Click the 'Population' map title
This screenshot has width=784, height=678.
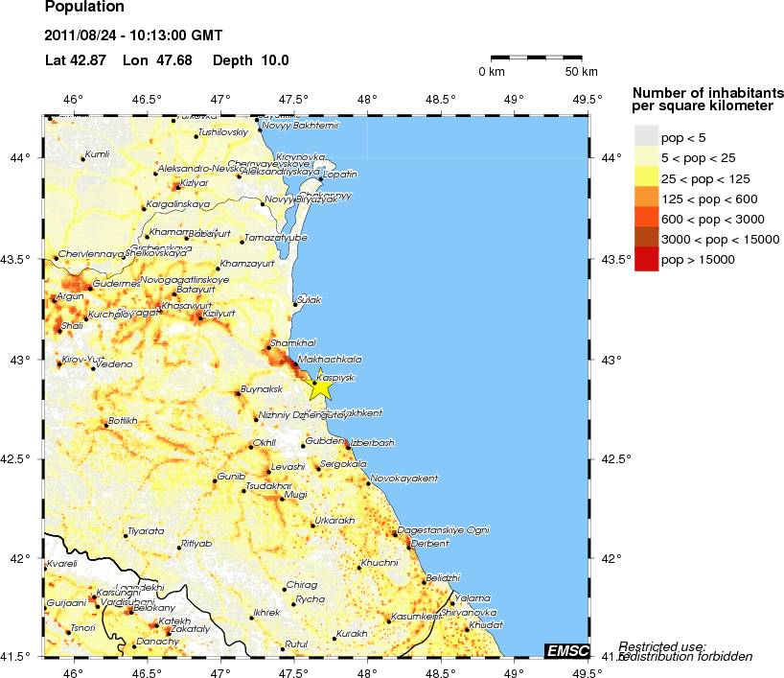tap(84, 8)
